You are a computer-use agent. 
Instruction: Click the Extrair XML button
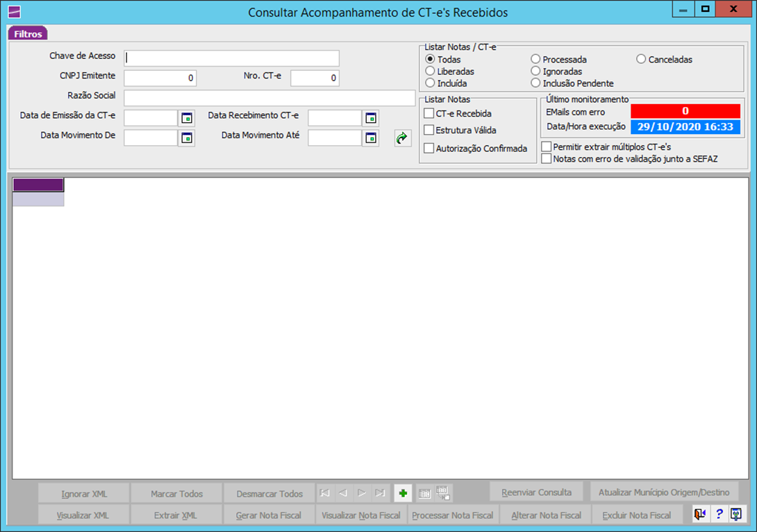click(176, 515)
